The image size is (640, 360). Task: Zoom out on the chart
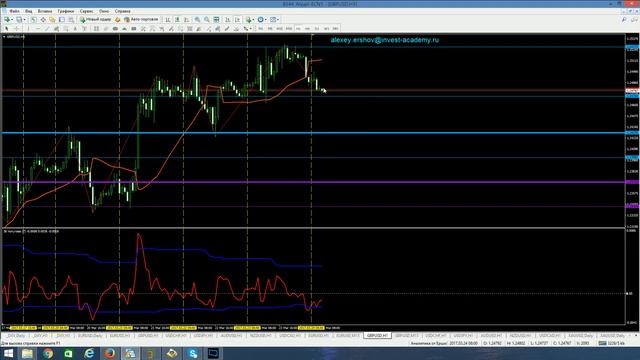point(207,20)
